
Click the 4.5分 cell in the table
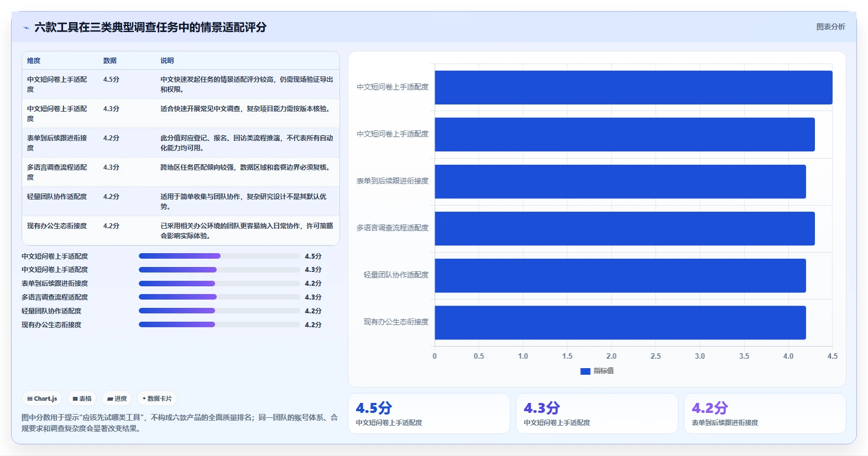click(111, 80)
